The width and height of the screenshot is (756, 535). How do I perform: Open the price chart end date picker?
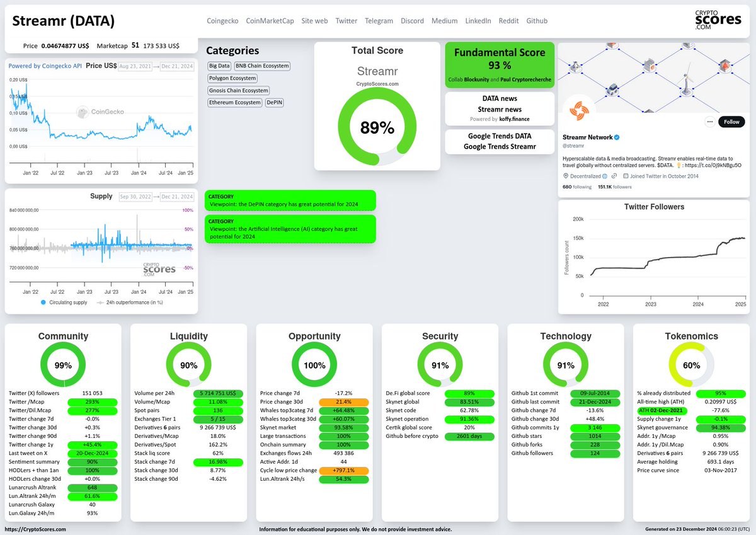[x=176, y=66]
